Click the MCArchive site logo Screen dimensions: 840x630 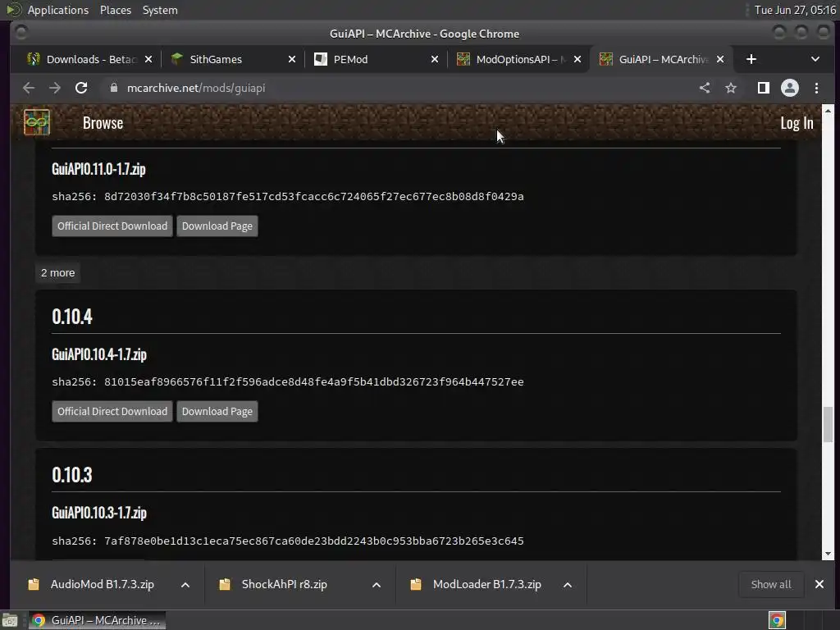click(x=36, y=122)
